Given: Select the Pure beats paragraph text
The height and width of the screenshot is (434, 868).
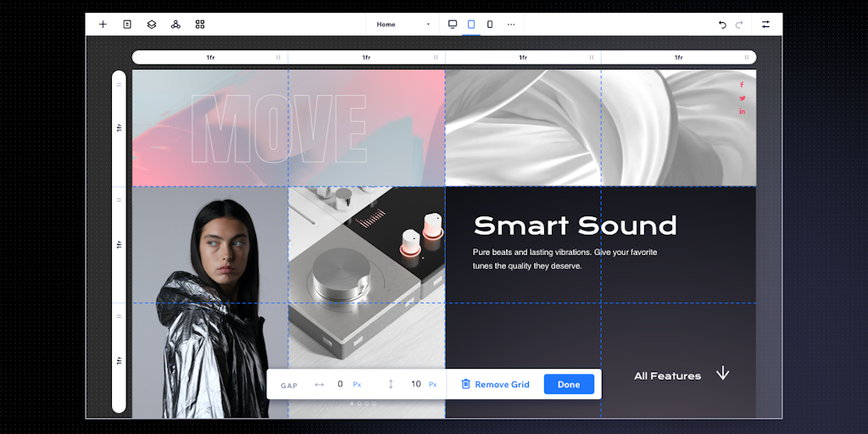Looking at the screenshot, I should coord(565,259).
